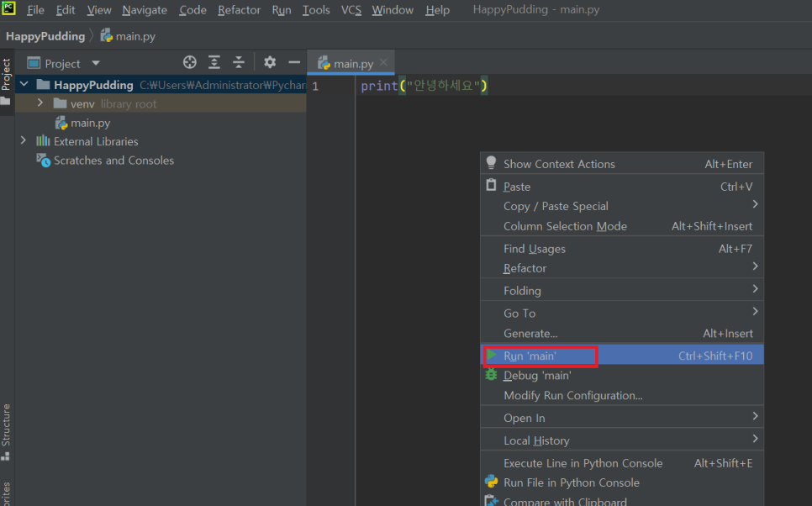Collapse the HappyPudding project tree node
Viewport: 812px width, 506px height.
point(24,84)
